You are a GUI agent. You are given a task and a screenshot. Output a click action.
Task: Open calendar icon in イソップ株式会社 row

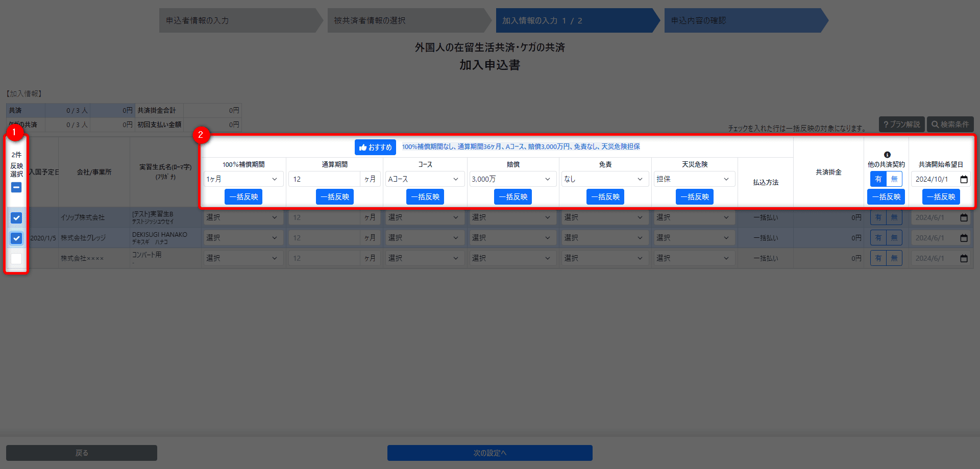coord(964,217)
